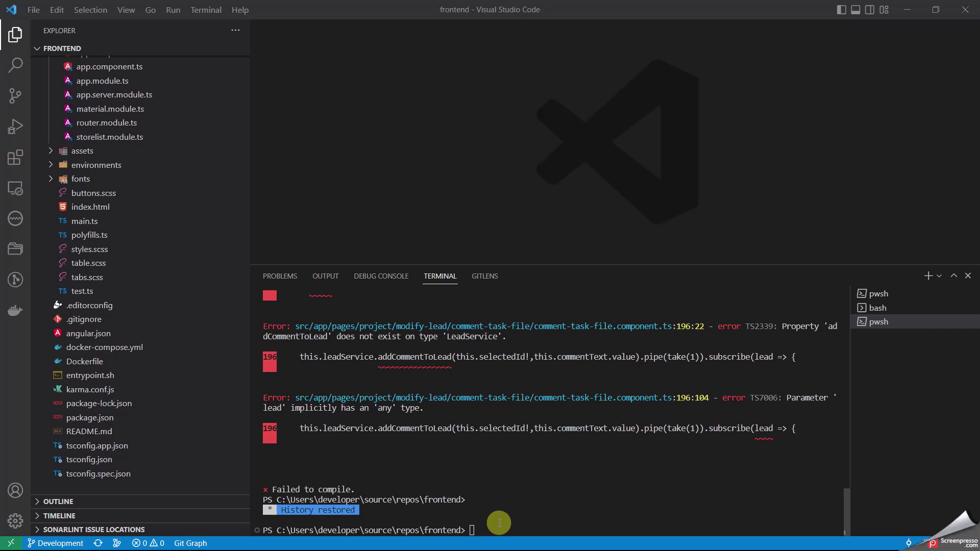Open the Search view in activity bar
The height and width of the screenshot is (551, 980).
coord(15,65)
